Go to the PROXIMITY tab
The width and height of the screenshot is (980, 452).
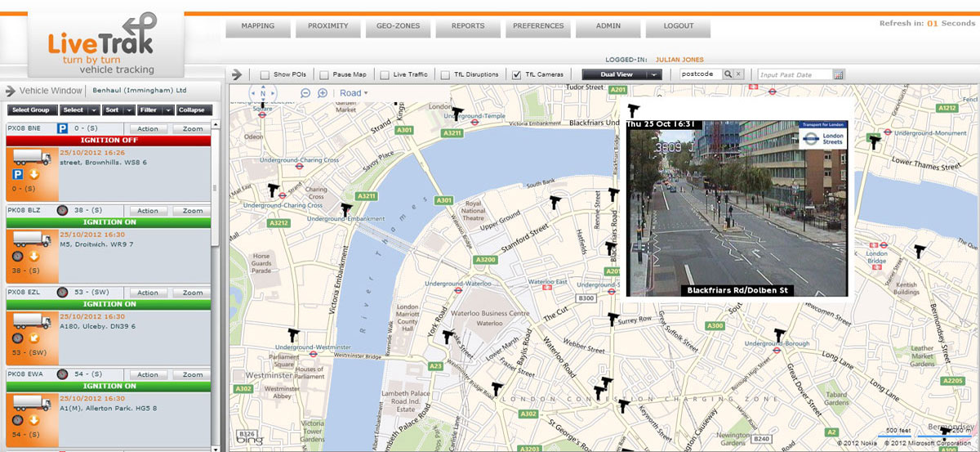click(328, 28)
